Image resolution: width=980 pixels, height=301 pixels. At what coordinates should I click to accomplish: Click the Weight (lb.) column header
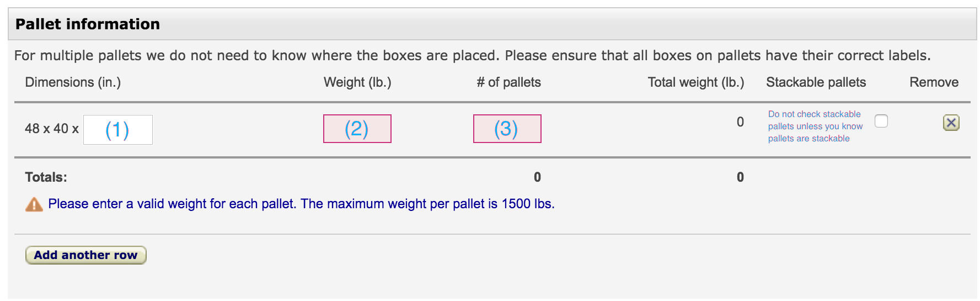click(357, 82)
